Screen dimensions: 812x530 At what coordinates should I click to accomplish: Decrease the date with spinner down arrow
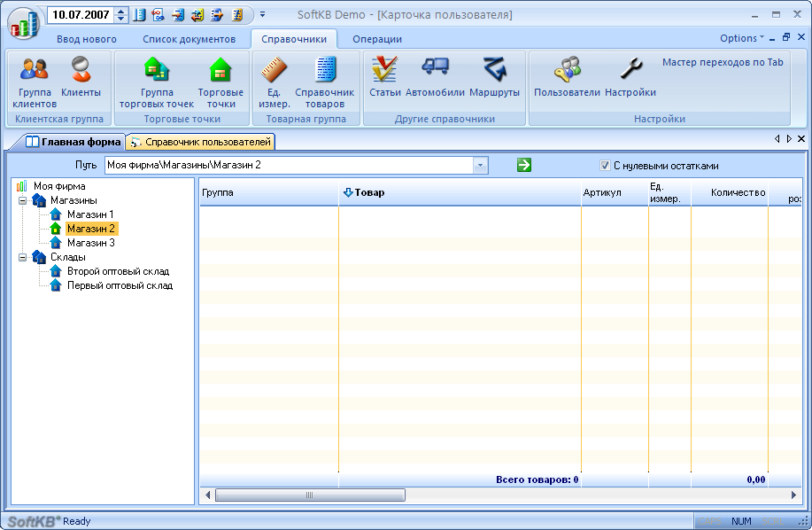[x=121, y=19]
